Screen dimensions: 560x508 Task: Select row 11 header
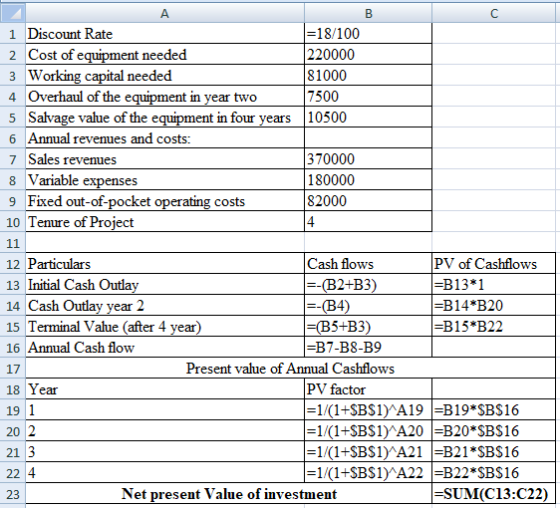(x=12, y=243)
